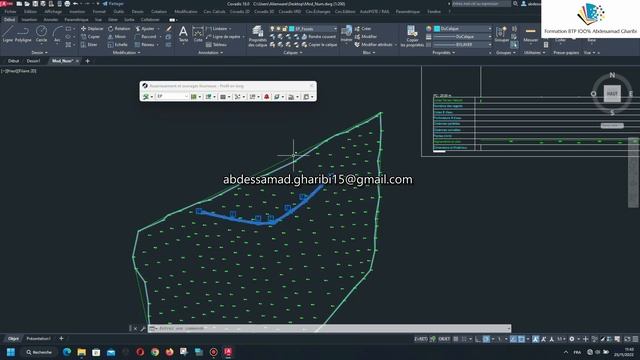The height and width of the screenshot is (360, 640).
Task: Switch to the Insertion ribbon tab
Action: [29, 20]
